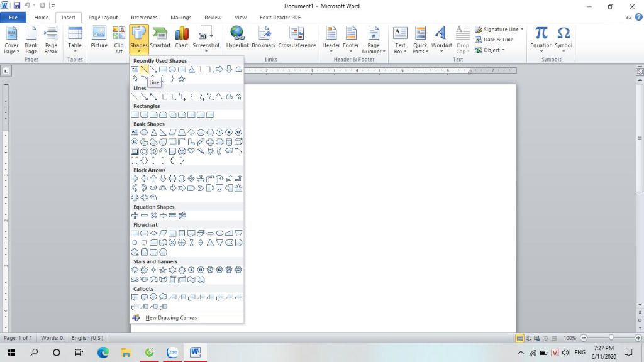Switch to the Foxit Reader PDF tab
644x362 pixels.
pyautogui.click(x=280, y=18)
